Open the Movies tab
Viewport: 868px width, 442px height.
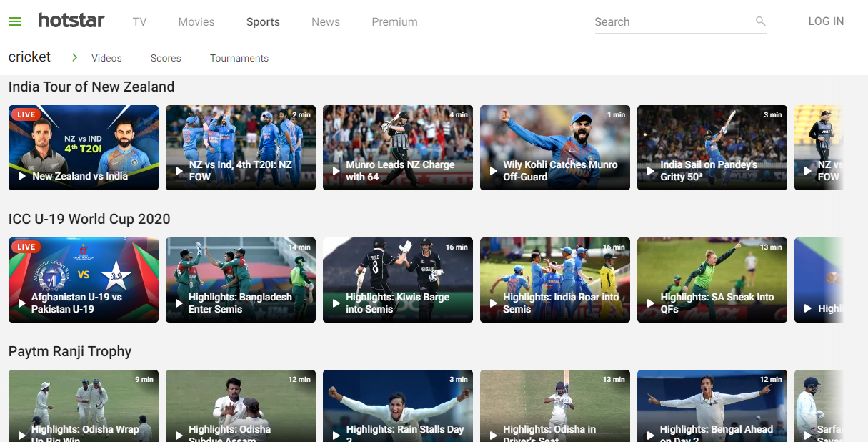tap(196, 21)
